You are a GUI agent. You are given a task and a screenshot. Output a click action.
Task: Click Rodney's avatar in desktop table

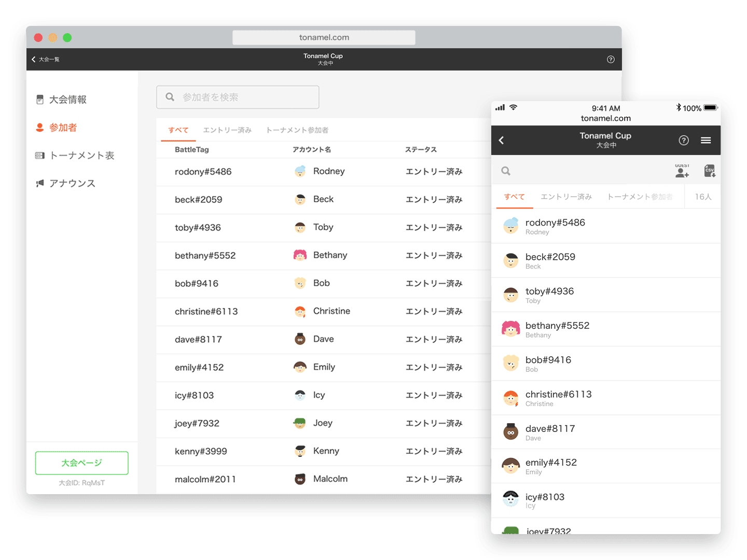click(300, 172)
